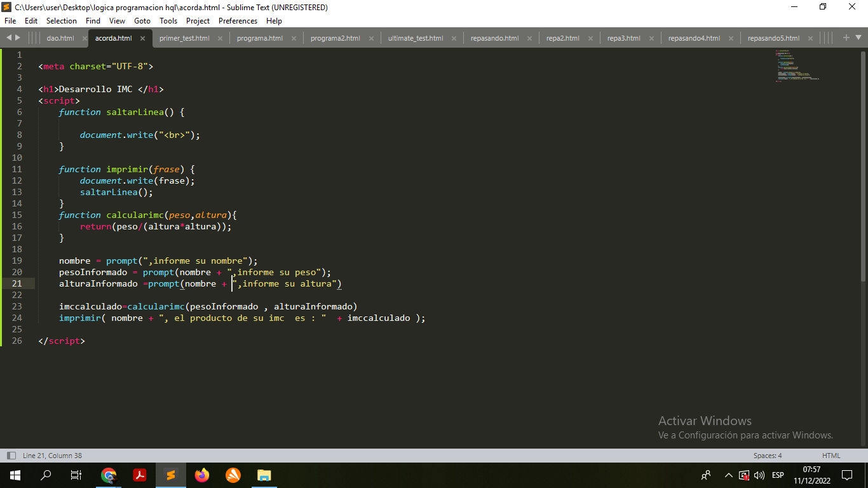The width and height of the screenshot is (868, 488).
Task: Go to next tab with right arrow
Action: coord(17,38)
